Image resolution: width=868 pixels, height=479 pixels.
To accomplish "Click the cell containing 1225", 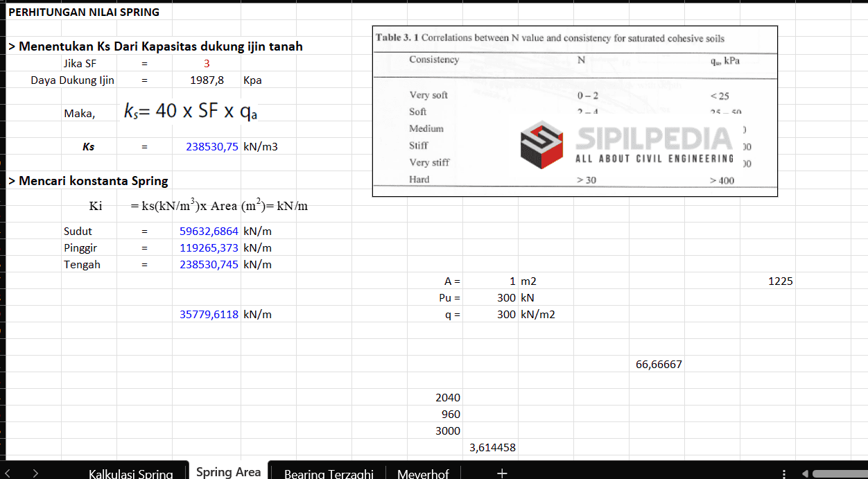I will point(781,281).
